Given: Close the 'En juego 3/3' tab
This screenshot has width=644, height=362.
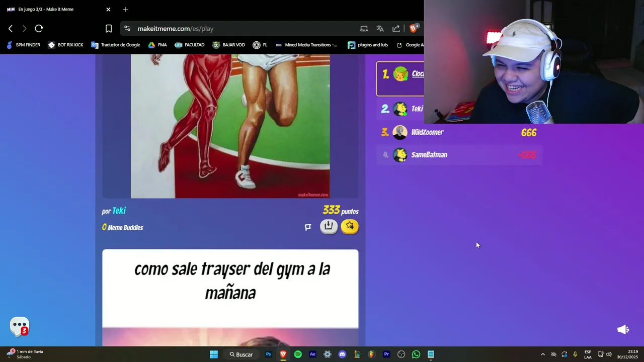Looking at the screenshot, I should click(108, 9).
